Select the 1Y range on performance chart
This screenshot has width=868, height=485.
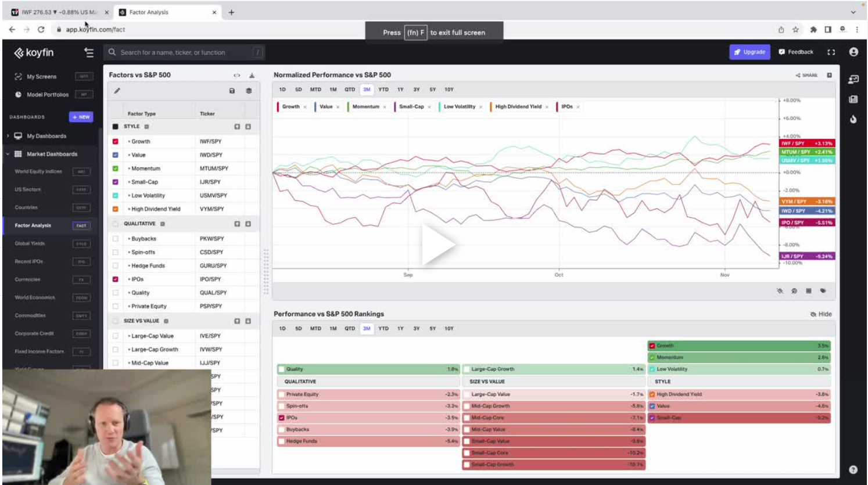coord(400,89)
